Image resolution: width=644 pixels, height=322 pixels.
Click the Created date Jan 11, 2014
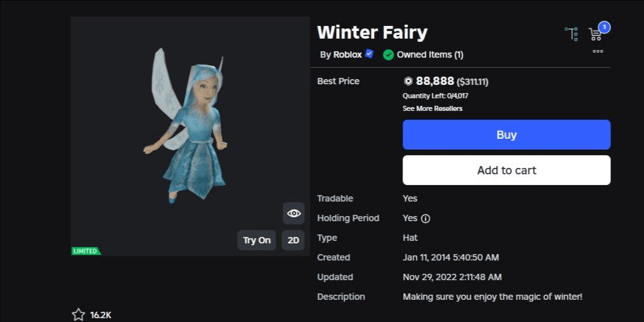coord(451,257)
